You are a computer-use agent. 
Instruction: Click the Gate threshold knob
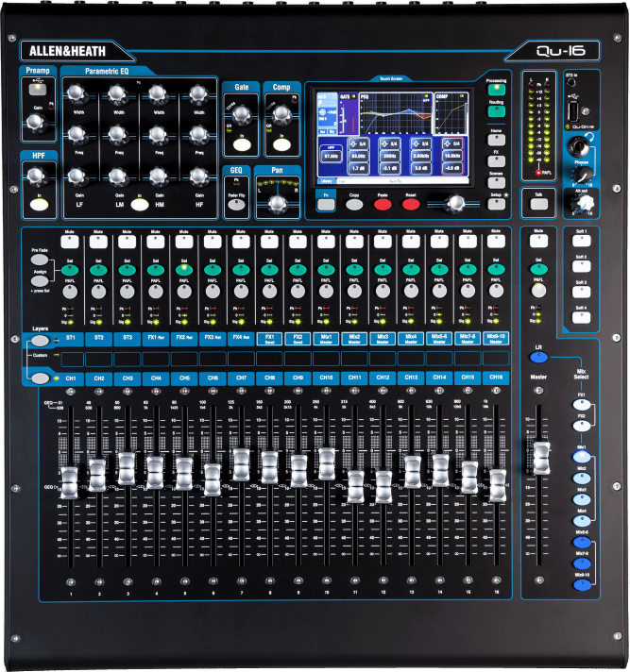242,114
